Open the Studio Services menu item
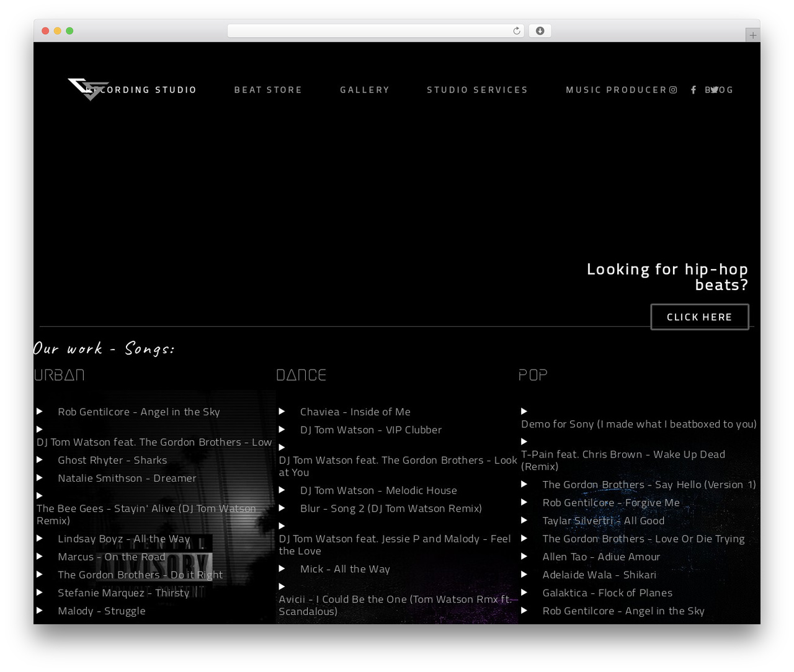 [477, 90]
